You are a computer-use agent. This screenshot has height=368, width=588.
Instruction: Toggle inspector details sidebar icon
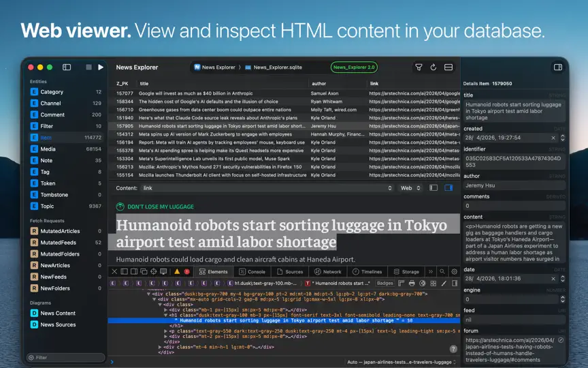click(x=455, y=283)
